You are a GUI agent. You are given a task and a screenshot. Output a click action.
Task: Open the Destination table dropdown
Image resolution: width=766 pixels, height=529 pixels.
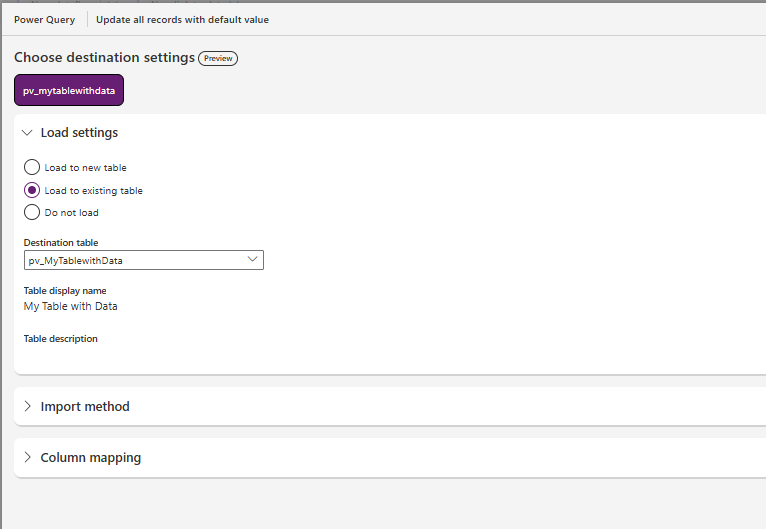pyautogui.click(x=144, y=260)
